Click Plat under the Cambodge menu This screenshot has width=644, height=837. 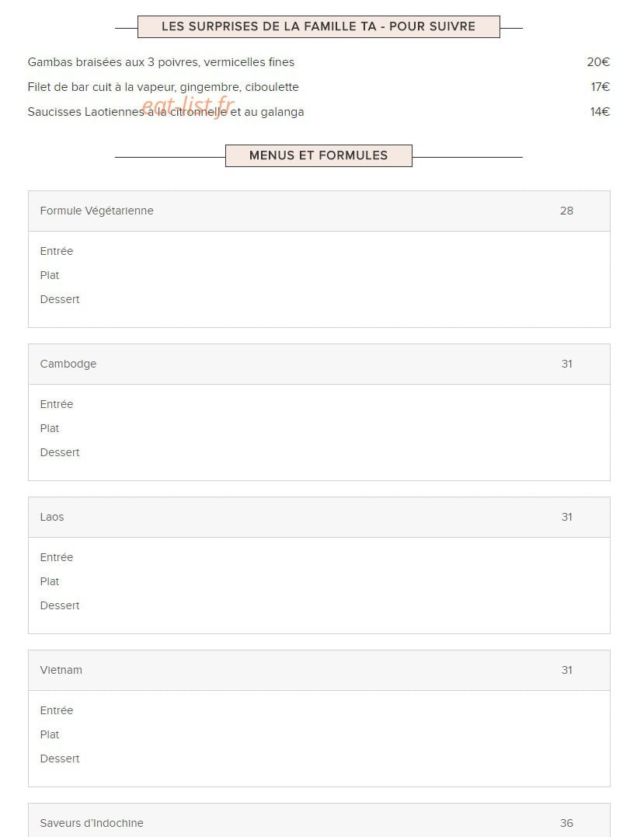(x=50, y=428)
